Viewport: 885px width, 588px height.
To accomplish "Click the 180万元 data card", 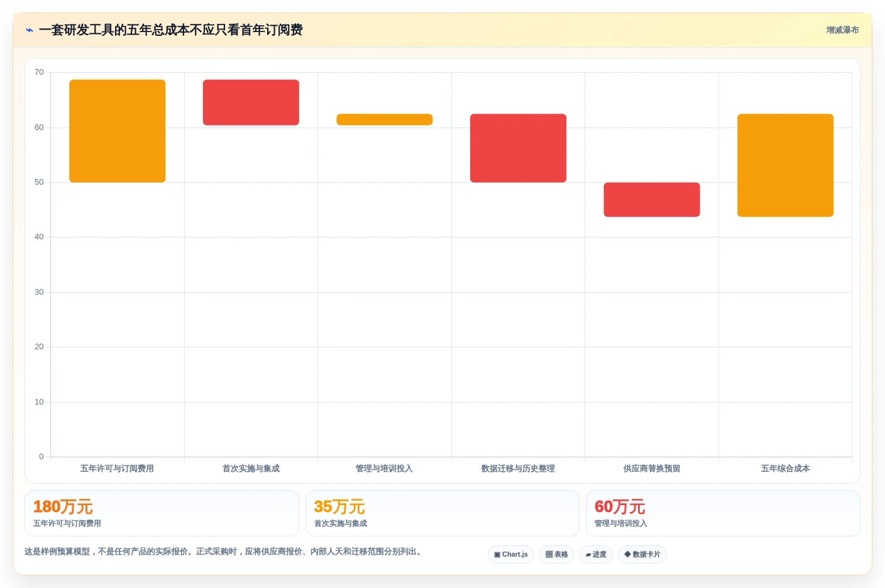I will coord(162,513).
